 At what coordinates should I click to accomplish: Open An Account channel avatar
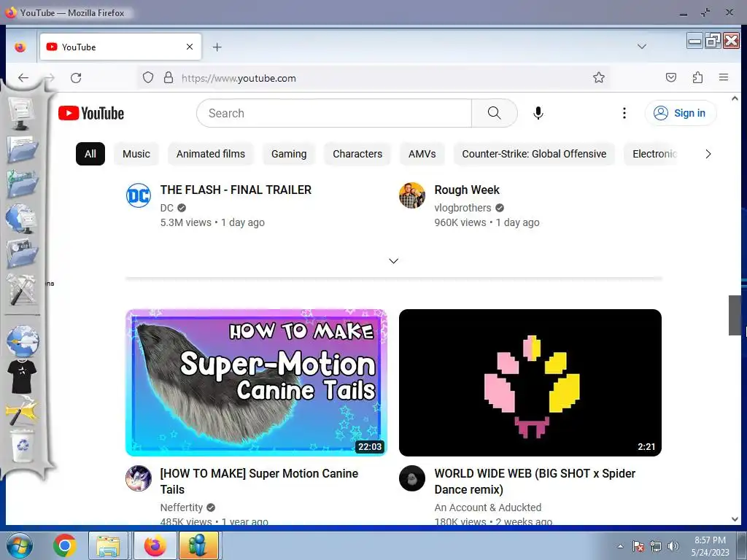[x=412, y=478]
